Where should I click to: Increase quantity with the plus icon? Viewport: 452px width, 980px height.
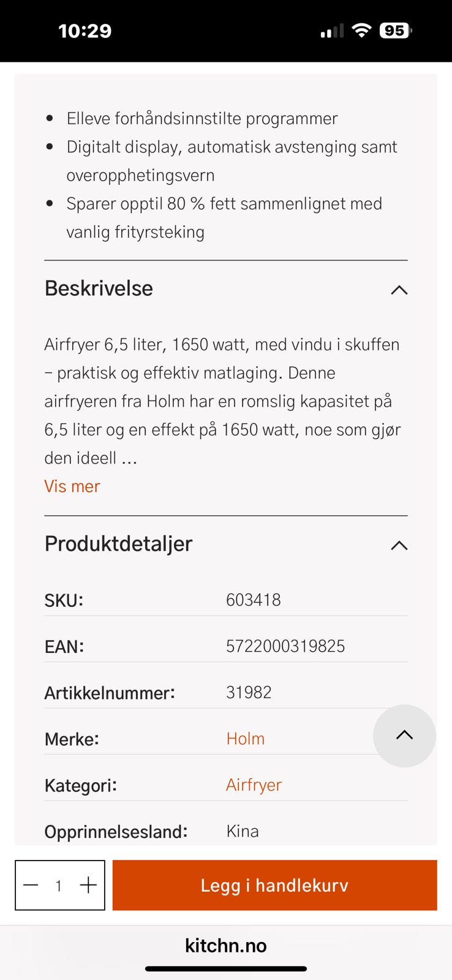pyautogui.click(x=89, y=885)
